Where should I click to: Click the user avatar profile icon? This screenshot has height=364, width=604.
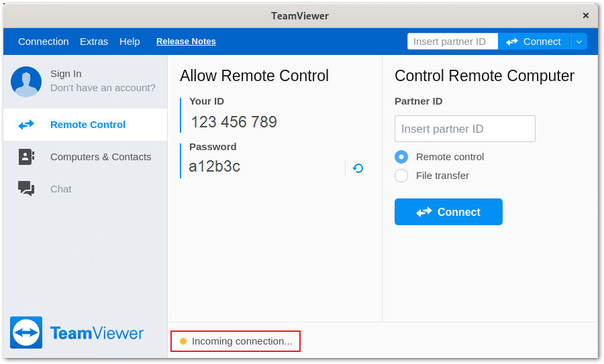click(26, 82)
